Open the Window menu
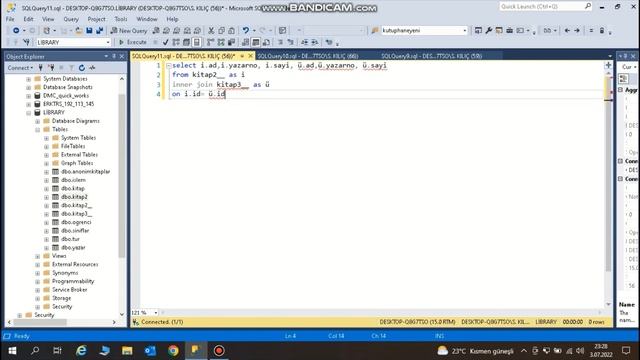This screenshot has width=640, height=360. tap(147, 19)
